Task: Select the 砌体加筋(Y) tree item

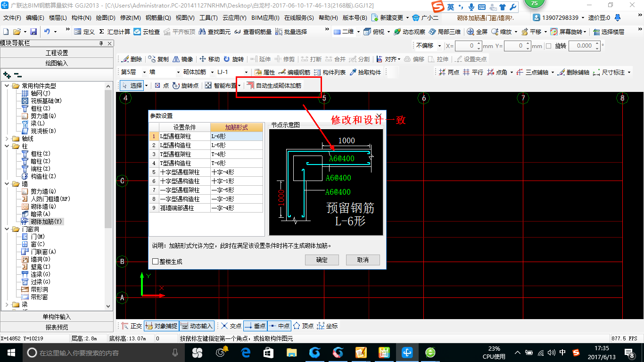Action: (x=46, y=222)
